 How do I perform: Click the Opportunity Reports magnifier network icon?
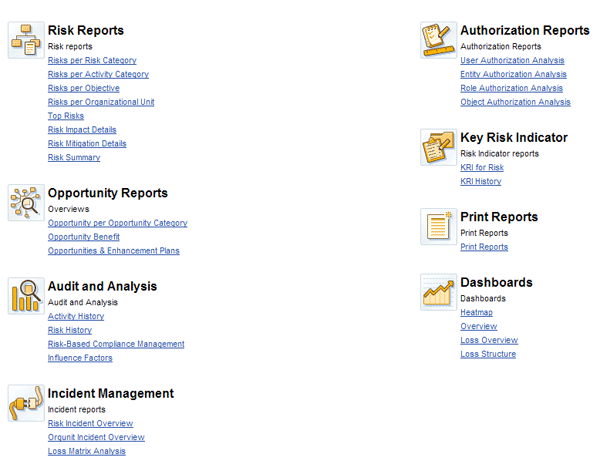26,202
